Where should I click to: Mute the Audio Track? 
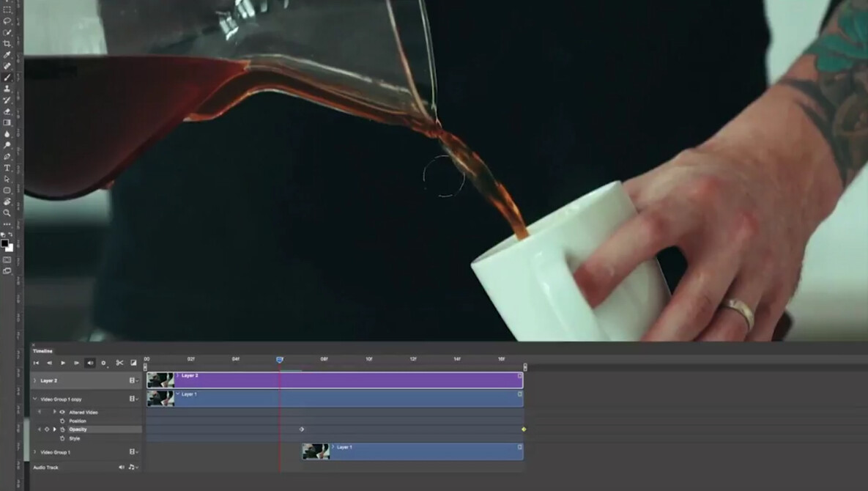point(122,467)
